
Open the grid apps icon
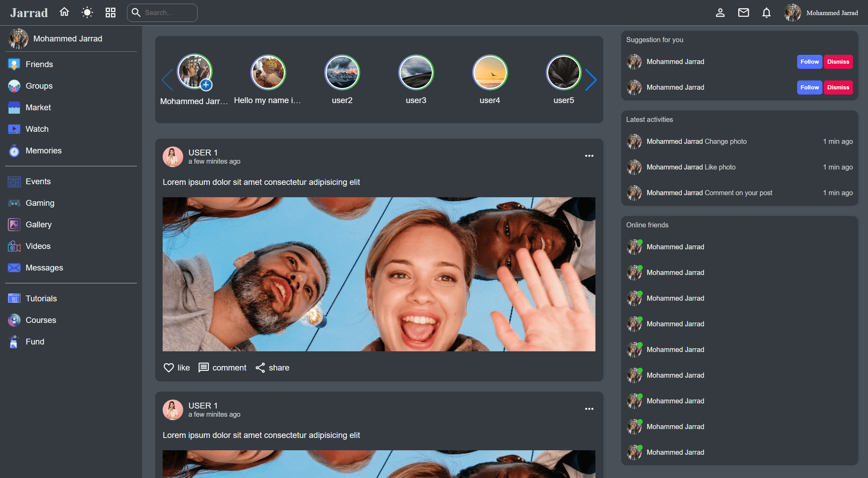(x=110, y=13)
